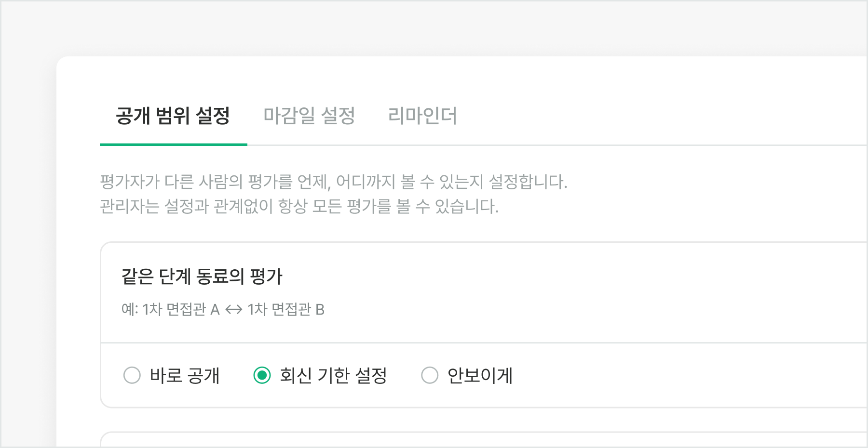Click the 회신 기한 설정 label text
Viewport: 868px width, 448px height.
333,376
